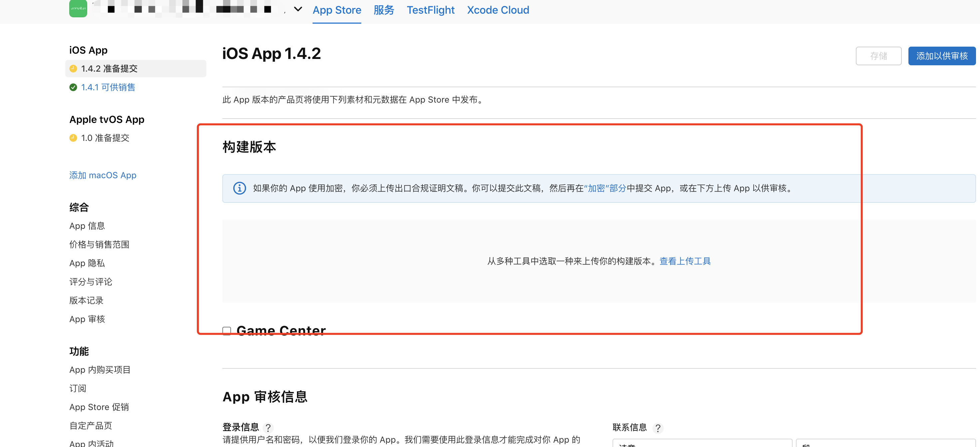The image size is (980, 447).
Task: Click 添加以供审核 button
Action: click(942, 56)
